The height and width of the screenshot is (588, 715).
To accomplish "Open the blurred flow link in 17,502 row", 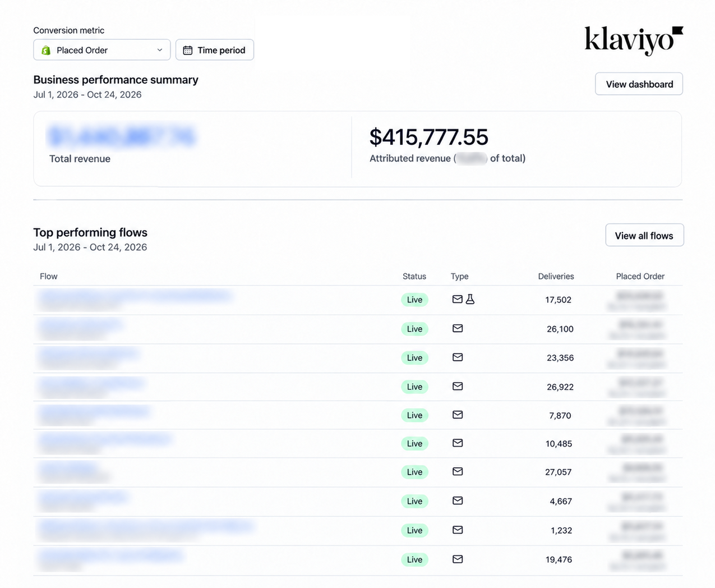I will pyautogui.click(x=135, y=295).
